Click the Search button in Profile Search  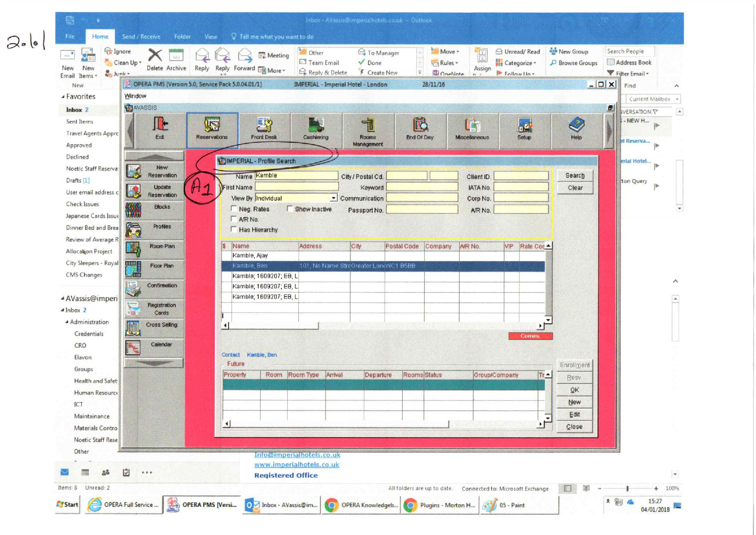coord(575,176)
